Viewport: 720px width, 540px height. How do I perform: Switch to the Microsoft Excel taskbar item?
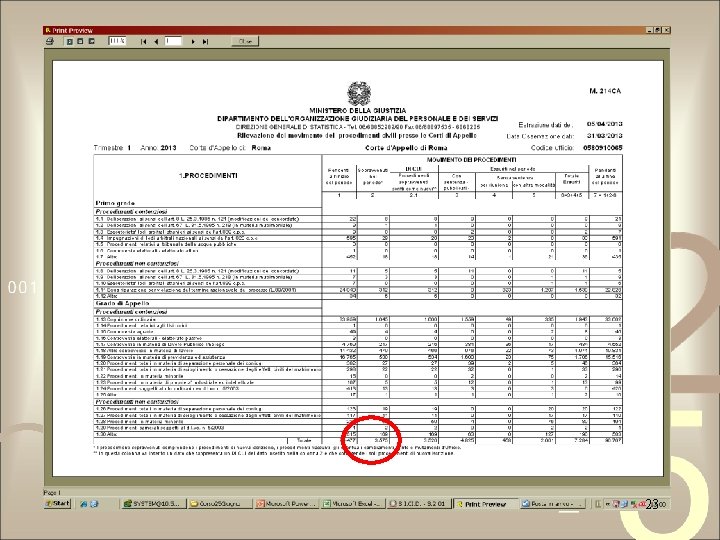click(x=353, y=504)
